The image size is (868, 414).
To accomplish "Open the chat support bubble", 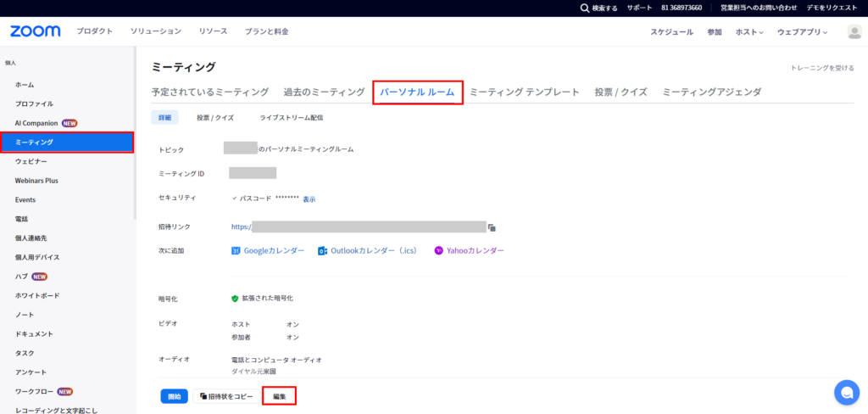I will click(846, 392).
